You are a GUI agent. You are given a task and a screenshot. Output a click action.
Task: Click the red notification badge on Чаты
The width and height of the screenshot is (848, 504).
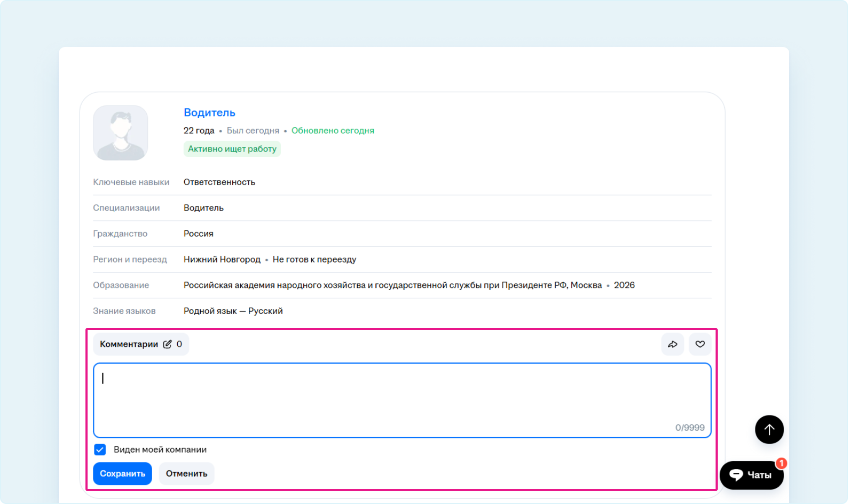(x=781, y=463)
